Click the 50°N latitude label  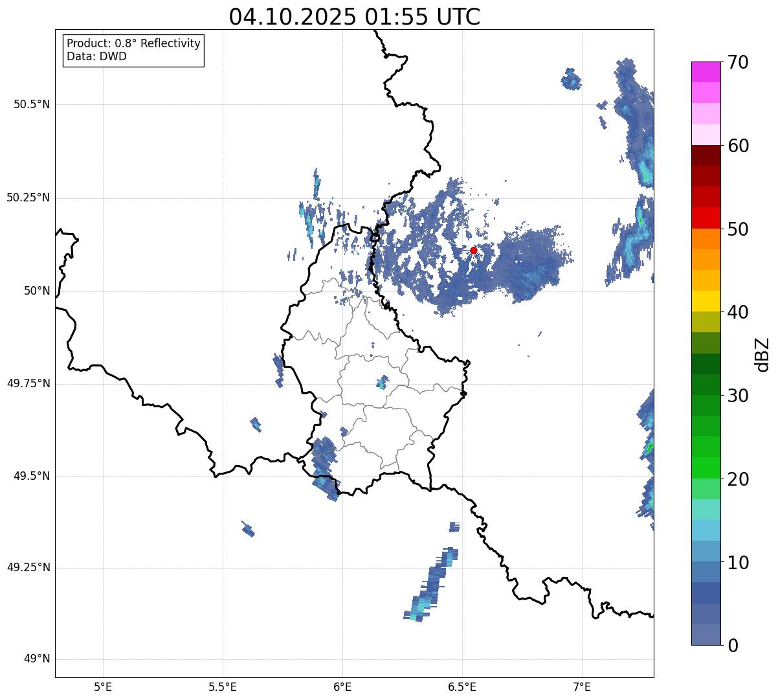[38, 291]
